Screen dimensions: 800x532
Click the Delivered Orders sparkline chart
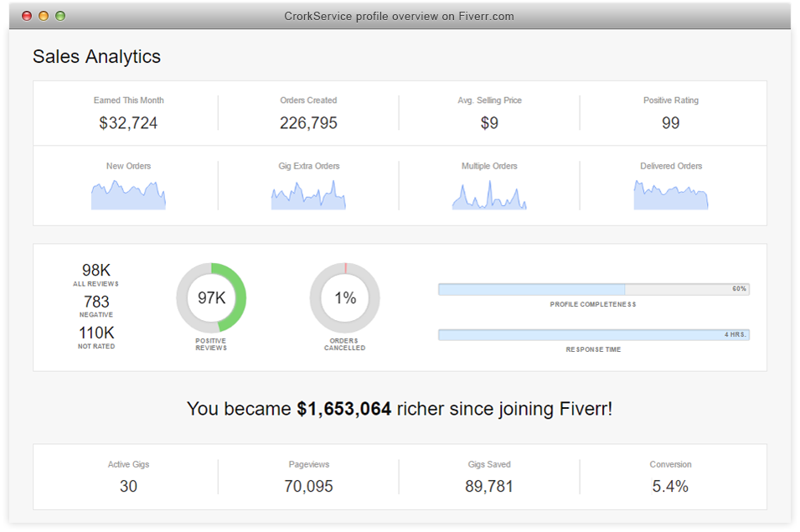click(x=670, y=196)
